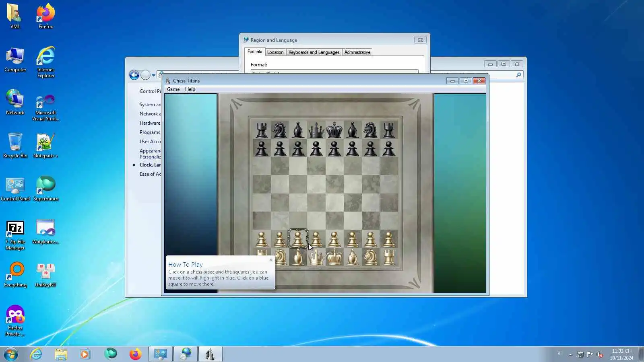Select the Supermium desktop shortcut

click(x=45, y=188)
